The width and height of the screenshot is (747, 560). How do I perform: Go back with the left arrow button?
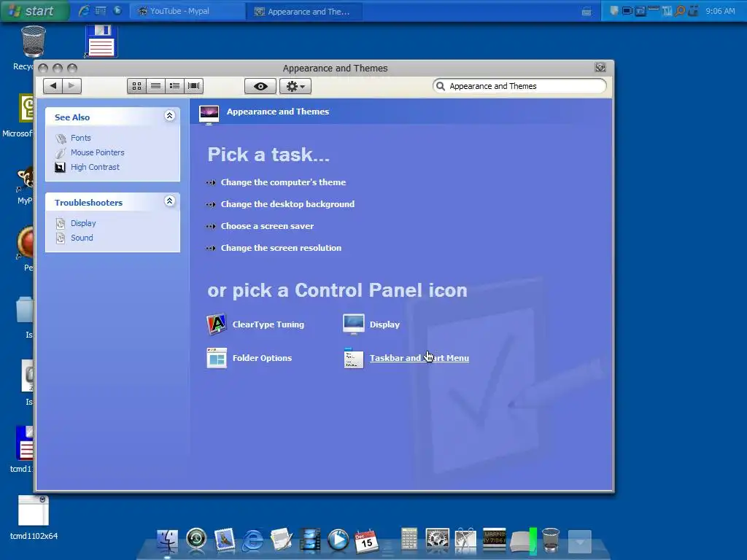(x=53, y=86)
